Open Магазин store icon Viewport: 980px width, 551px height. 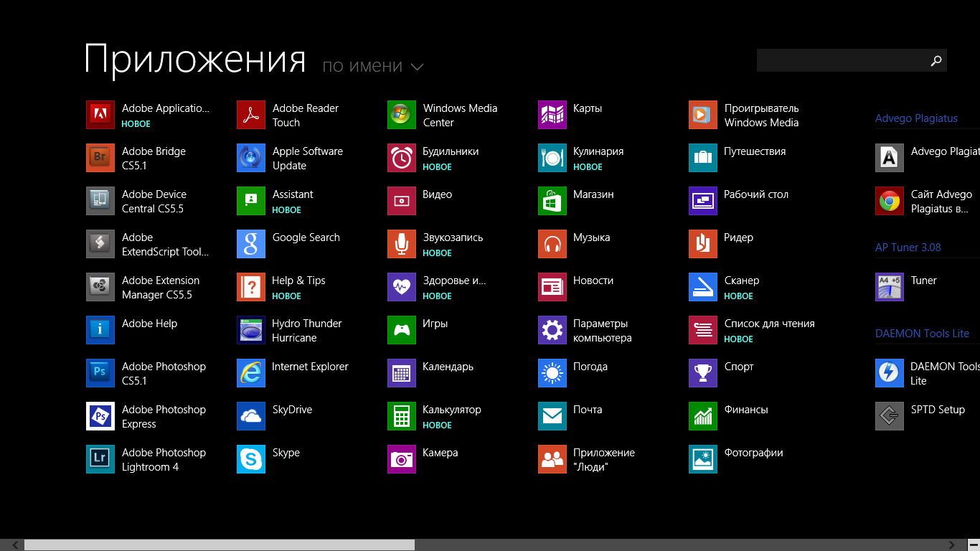pyautogui.click(x=552, y=201)
